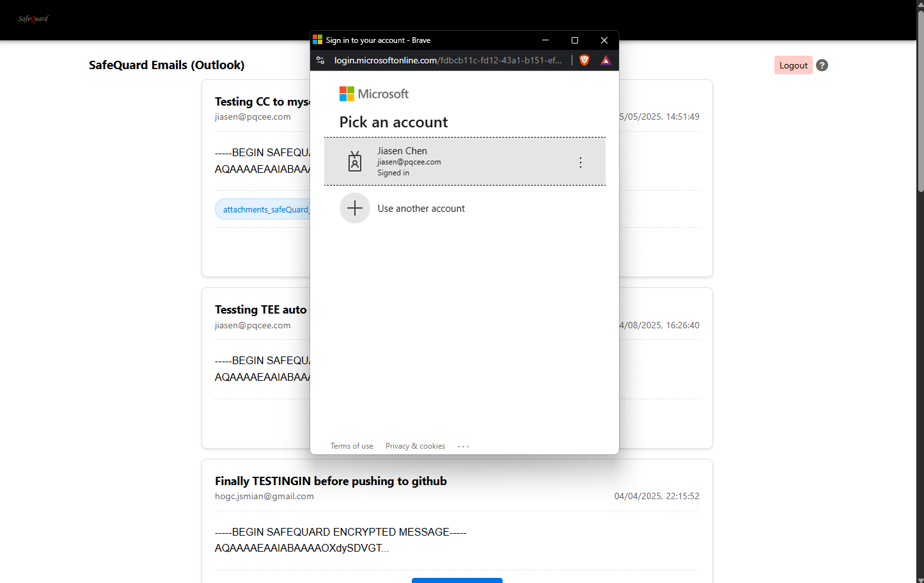924x583 pixels.
Task: Click the SafeQuard logo in the header
Action: (x=33, y=19)
